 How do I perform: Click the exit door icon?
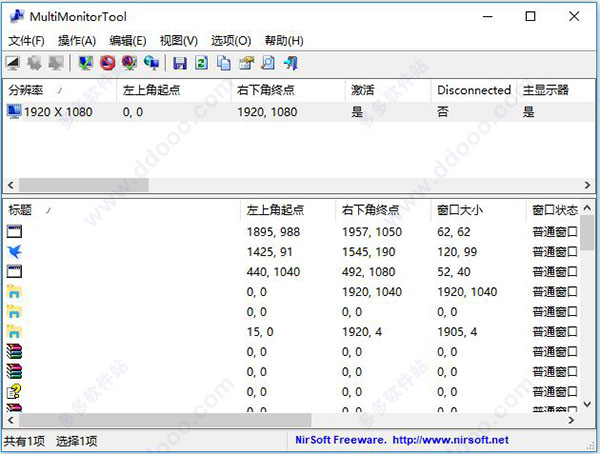pos(290,63)
